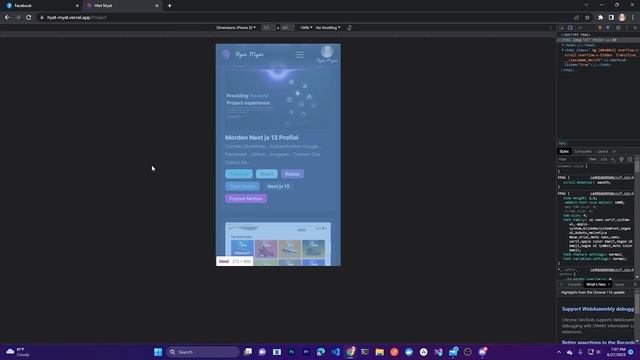The width and height of the screenshot is (640, 360).
Task: Click the Filter field in Styles pane
Action: (x=571, y=160)
